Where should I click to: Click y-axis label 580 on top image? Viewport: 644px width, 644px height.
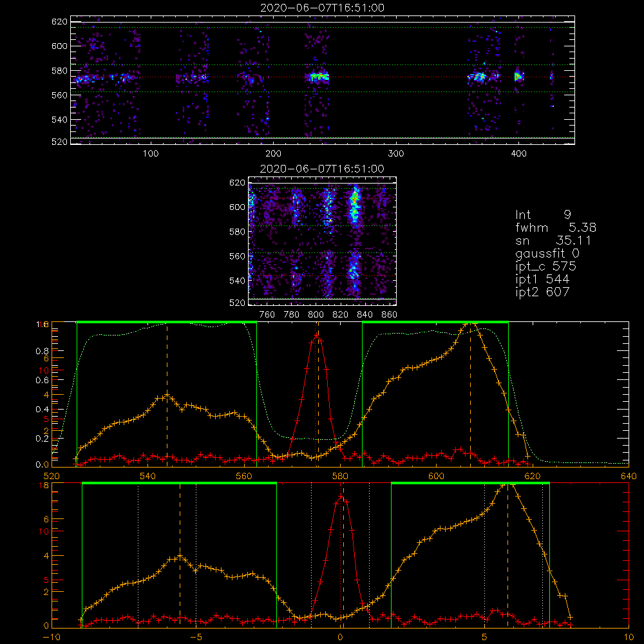[59, 71]
